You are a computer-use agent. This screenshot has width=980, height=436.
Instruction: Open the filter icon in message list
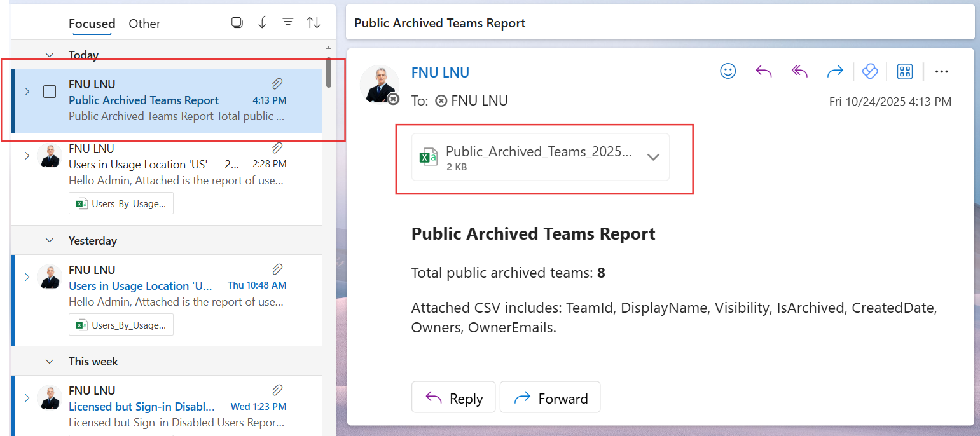287,23
